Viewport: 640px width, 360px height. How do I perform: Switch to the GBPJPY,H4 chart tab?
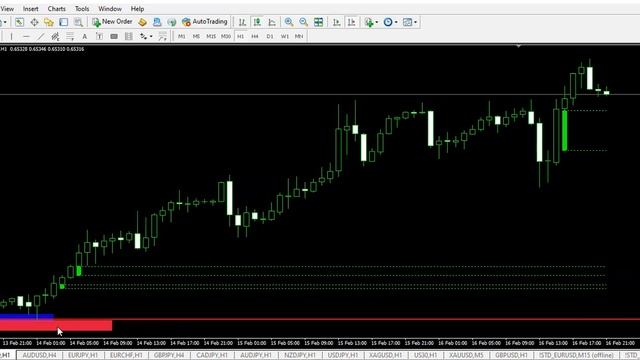pyautogui.click(x=169, y=356)
